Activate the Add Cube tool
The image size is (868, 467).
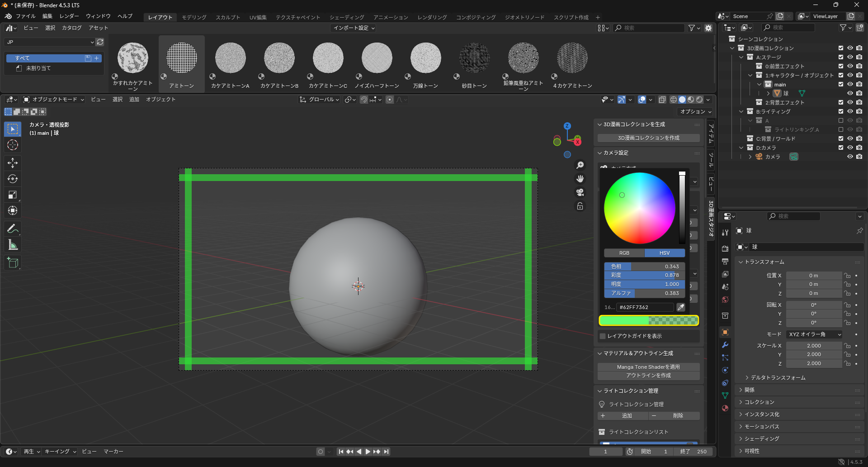pos(13,262)
